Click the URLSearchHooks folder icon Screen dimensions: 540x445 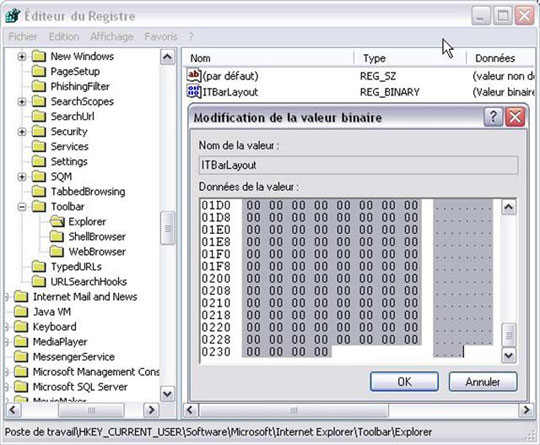coord(39,281)
